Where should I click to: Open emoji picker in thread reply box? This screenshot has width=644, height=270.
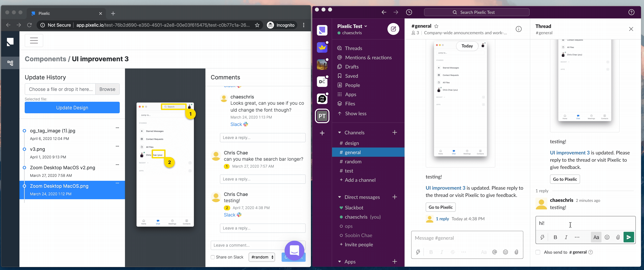(607, 237)
